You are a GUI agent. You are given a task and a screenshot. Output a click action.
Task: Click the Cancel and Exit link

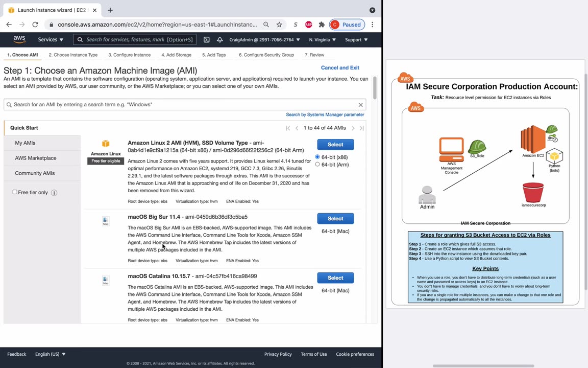click(x=340, y=67)
